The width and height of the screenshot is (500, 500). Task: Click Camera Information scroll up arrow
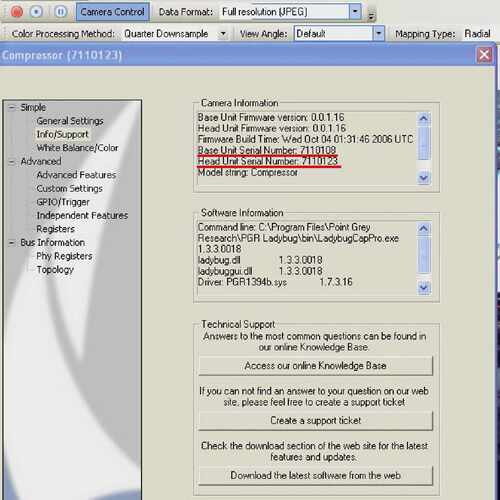point(424,118)
